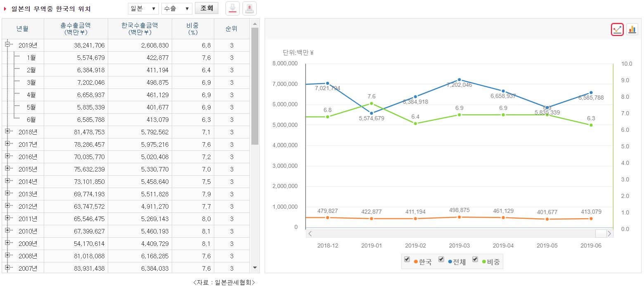This screenshot has height=286, width=644.
Task: Uncheck the 한국 legend checkbox
Action: coord(407,259)
